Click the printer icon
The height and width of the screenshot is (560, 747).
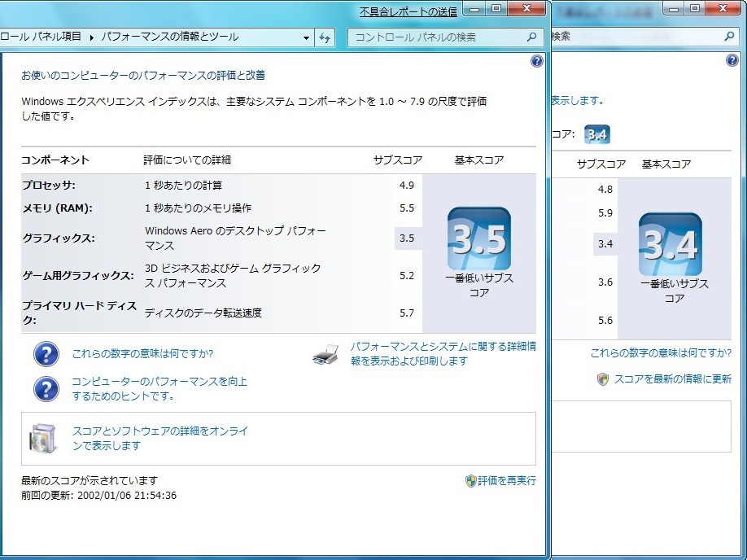(x=325, y=354)
